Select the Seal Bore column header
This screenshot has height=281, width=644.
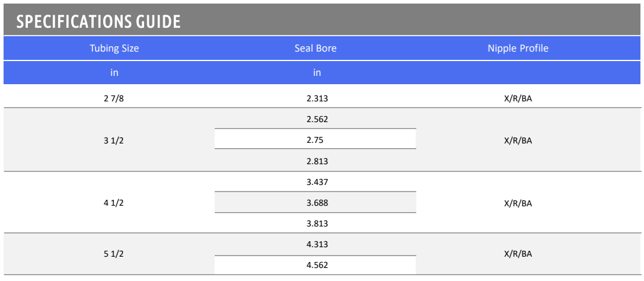point(315,49)
